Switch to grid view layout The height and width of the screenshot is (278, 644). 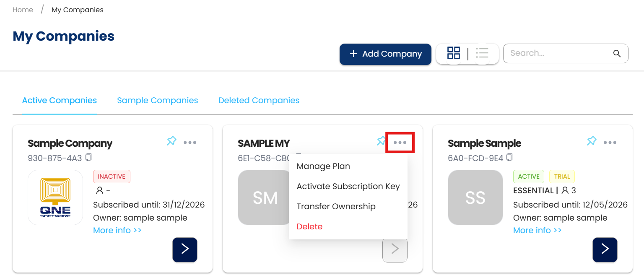[454, 53]
